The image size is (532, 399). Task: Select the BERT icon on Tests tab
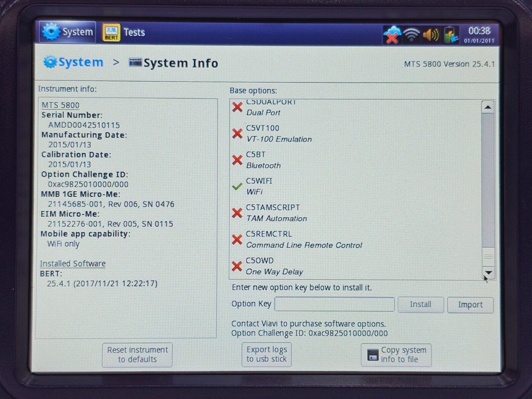tap(111, 32)
